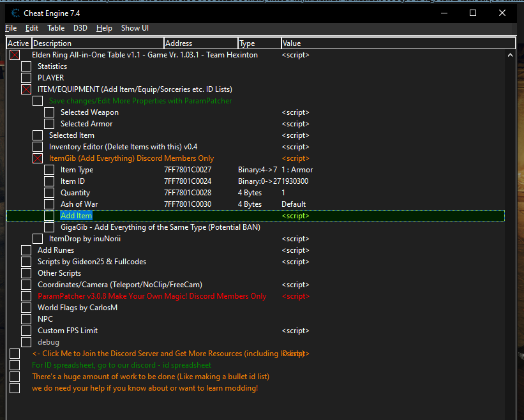Click the Cheat Engine logo icon
Image resolution: width=524 pixels, height=420 pixels.
(x=15, y=13)
